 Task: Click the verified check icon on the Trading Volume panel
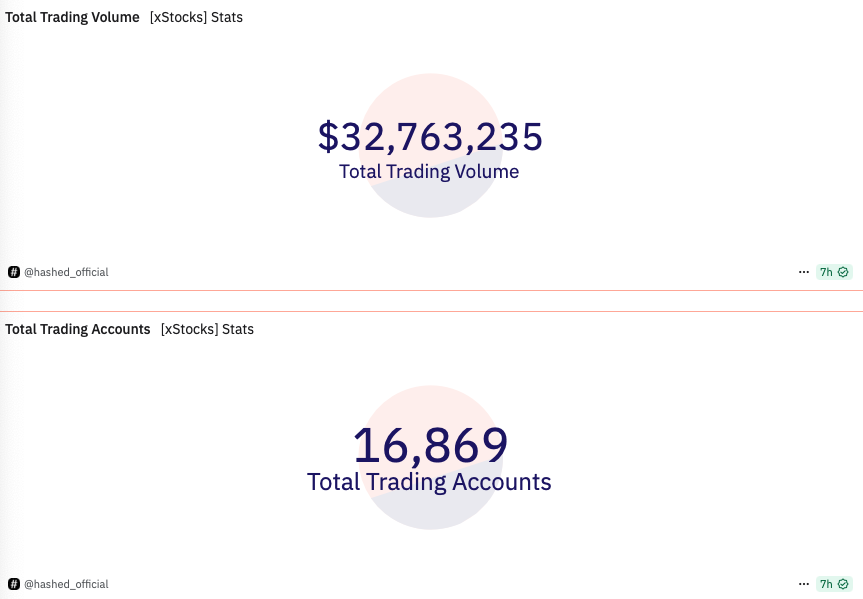coord(843,272)
